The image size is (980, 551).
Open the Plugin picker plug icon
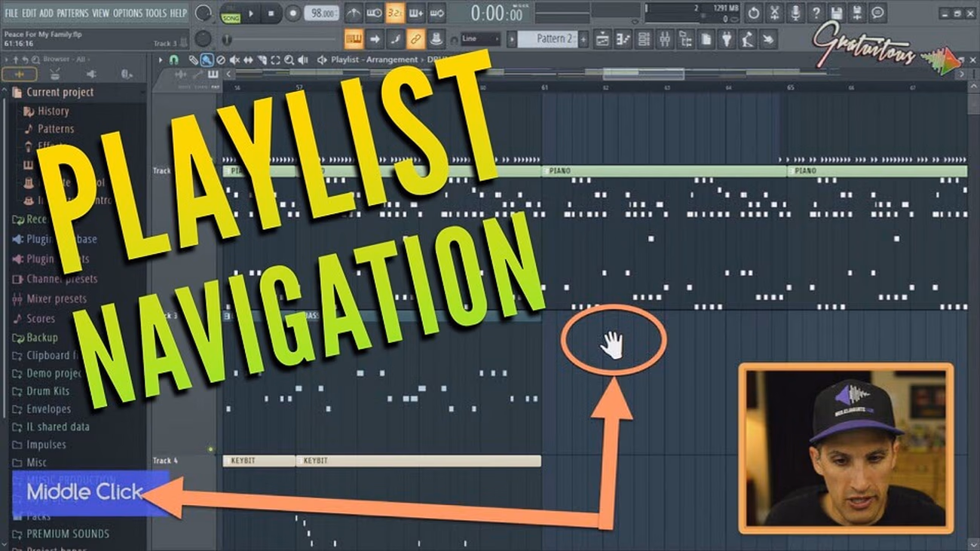click(726, 38)
